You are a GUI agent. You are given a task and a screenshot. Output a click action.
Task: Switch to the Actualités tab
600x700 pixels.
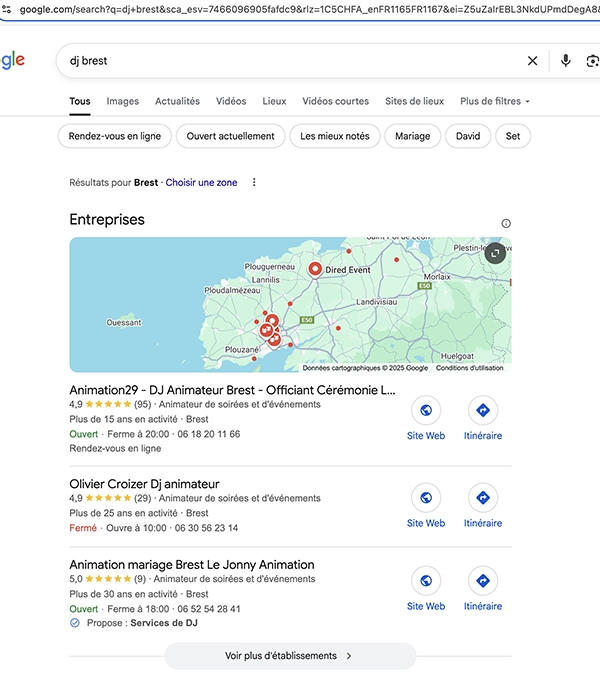(x=177, y=101)
